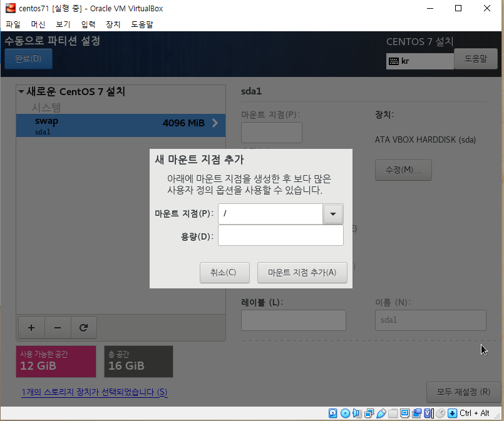Click the 'ATA VBOX HARDDISK (sda)' text
The width and height of the screenshot is (504, 421).
[425, 139]
